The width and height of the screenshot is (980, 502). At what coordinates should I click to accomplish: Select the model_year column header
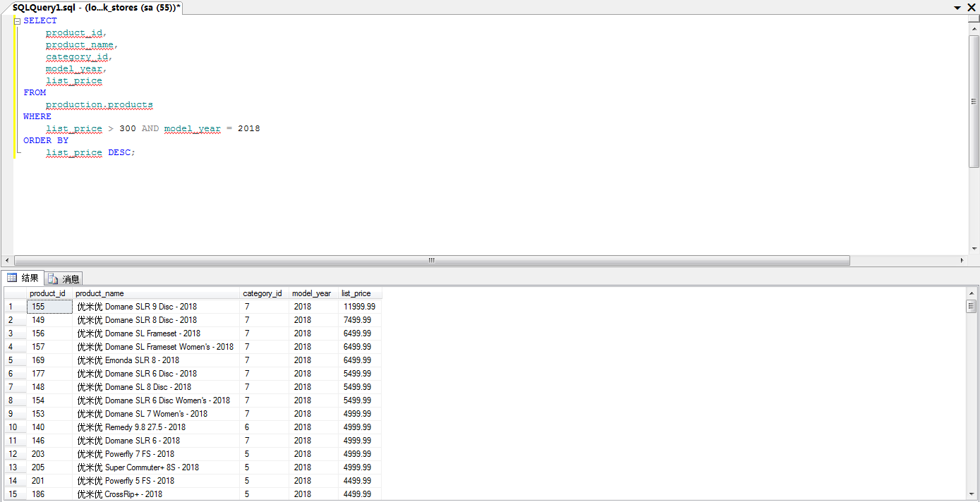pos(314,293)
